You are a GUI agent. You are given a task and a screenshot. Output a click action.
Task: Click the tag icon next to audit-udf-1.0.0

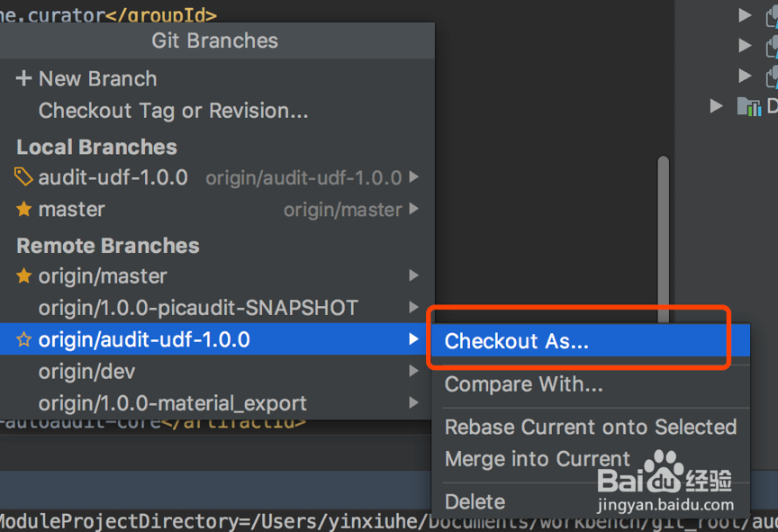23,177
